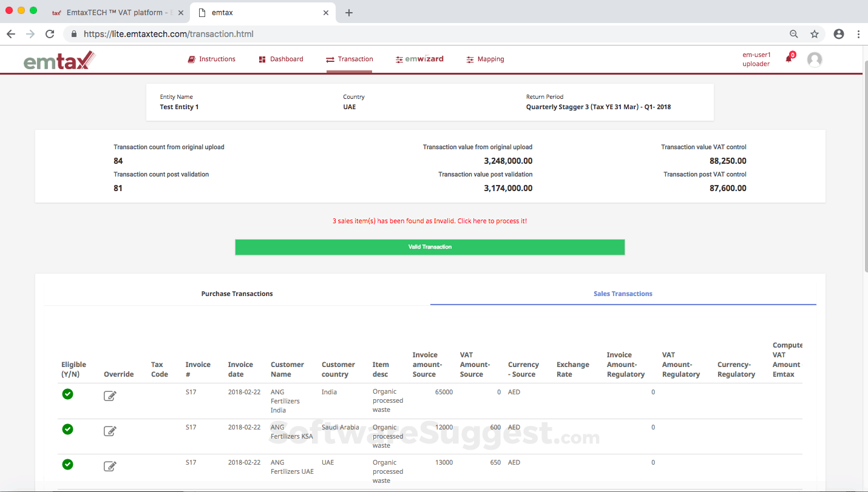Reload the page in the browser

(x=50, y=34)
